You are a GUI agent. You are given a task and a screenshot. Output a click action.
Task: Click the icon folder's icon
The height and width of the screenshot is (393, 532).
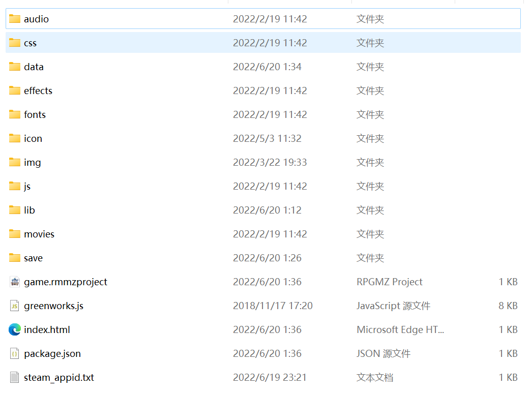click(15, 138)
